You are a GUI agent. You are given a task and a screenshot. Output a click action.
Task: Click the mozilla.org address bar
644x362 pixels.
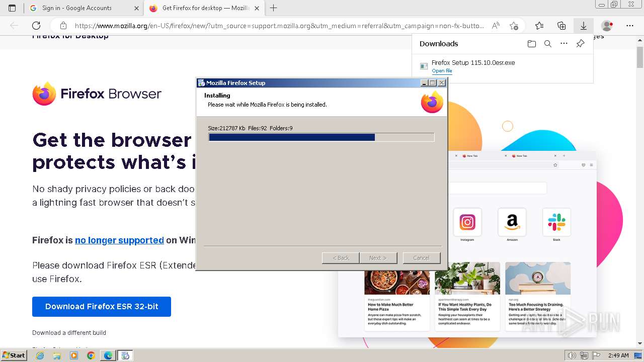(279, 26)
